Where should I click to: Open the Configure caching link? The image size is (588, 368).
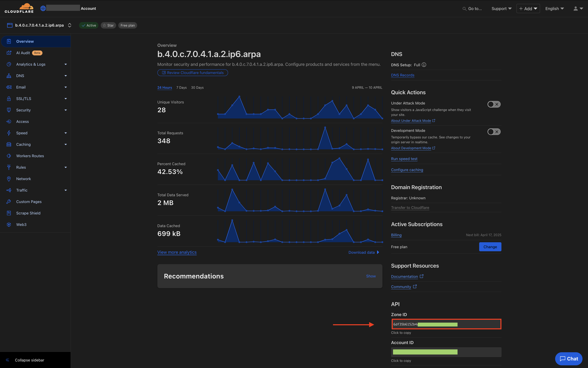(407, 170)
